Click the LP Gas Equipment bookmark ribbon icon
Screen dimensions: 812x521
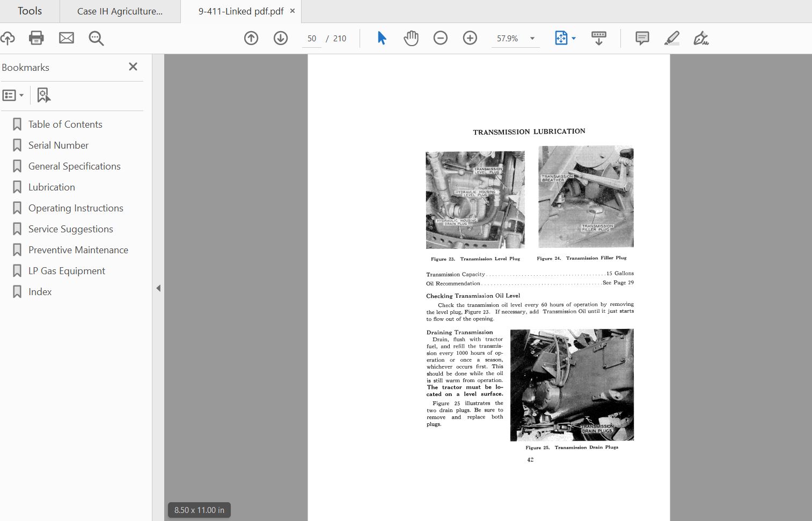pyautogui.click(x=17, y=271)
